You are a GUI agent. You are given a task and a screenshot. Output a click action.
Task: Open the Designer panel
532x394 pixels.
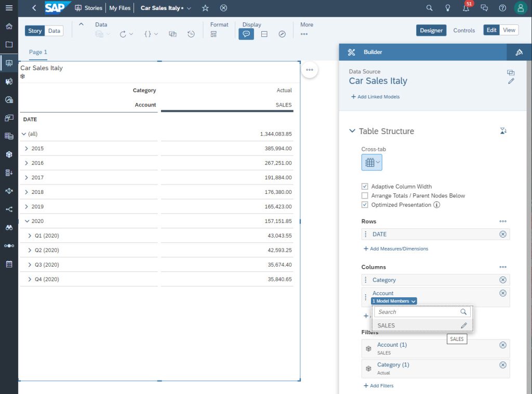point(431,30)
